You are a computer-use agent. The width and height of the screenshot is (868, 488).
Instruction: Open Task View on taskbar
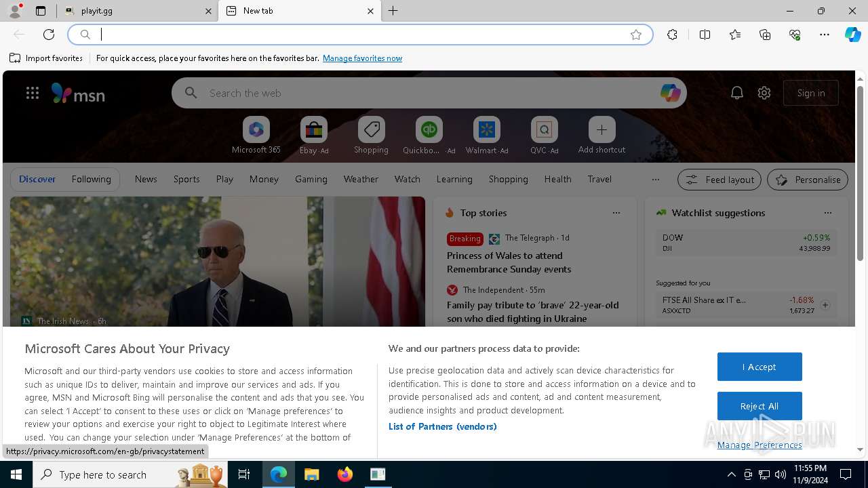[x=244, y=474]
